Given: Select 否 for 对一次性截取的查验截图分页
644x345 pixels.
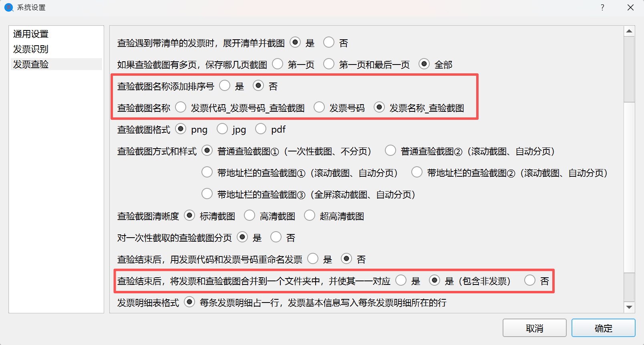Looking at the screenshot, I should point(276,237).
